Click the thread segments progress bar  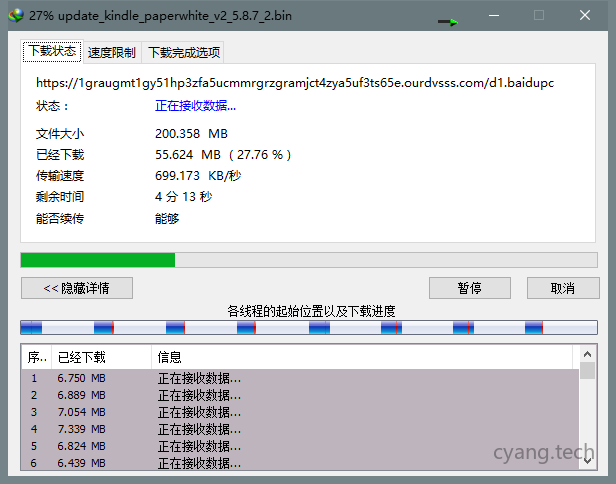309,327
